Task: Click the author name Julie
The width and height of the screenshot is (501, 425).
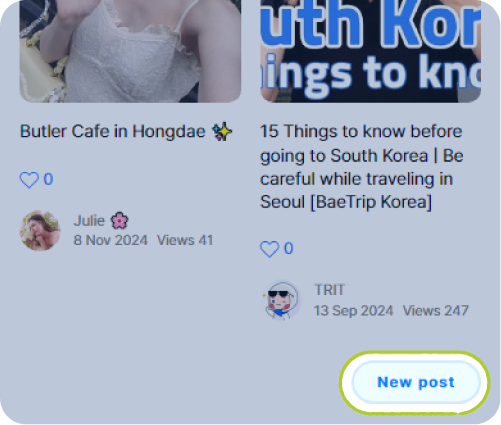Action: pos(89,221)
